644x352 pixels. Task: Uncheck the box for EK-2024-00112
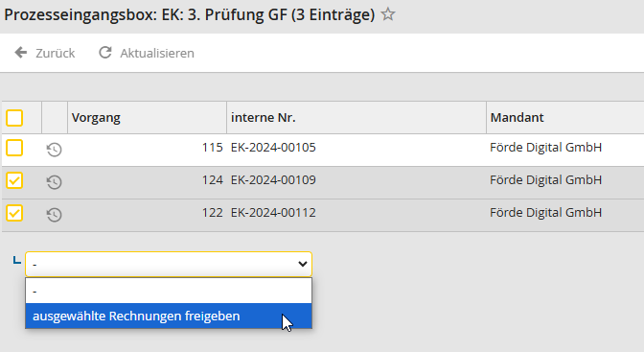pos(14,213)
